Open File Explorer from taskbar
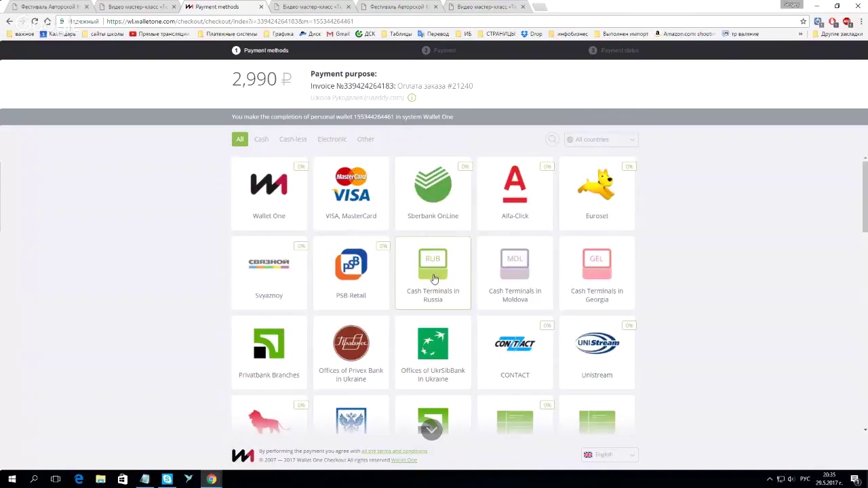This screenshot has height=488, width=868. click(x=100, y=479)
